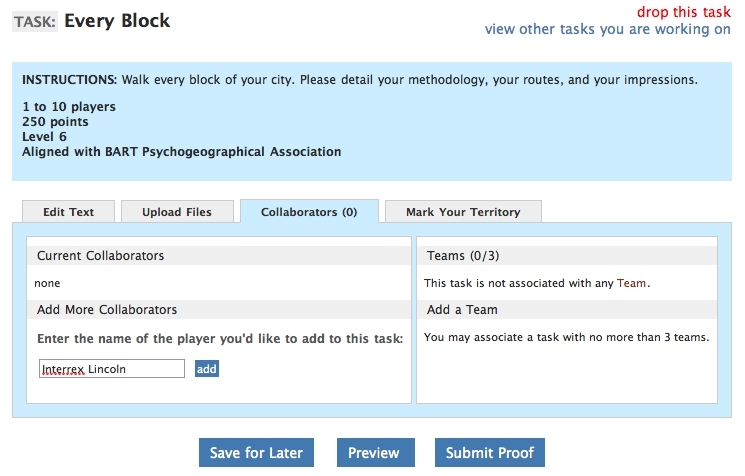Click "none" under Current Collaborators
This screenshot has width=745, height=476.
(47, 284)
